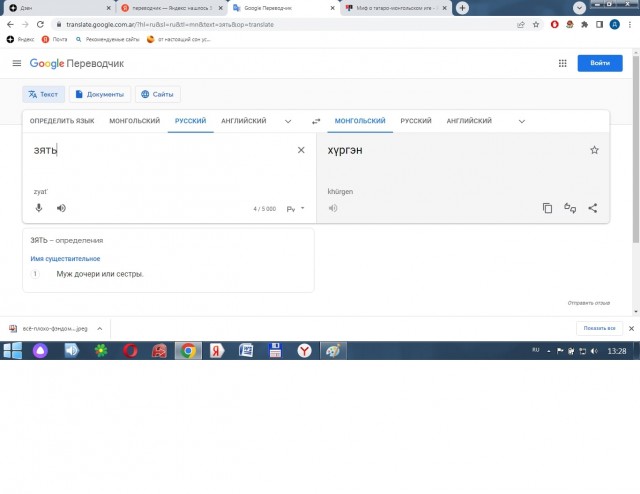Open a new browser tab
The height and width of the screenshot is (494, 640).
[x=462, y=8]
